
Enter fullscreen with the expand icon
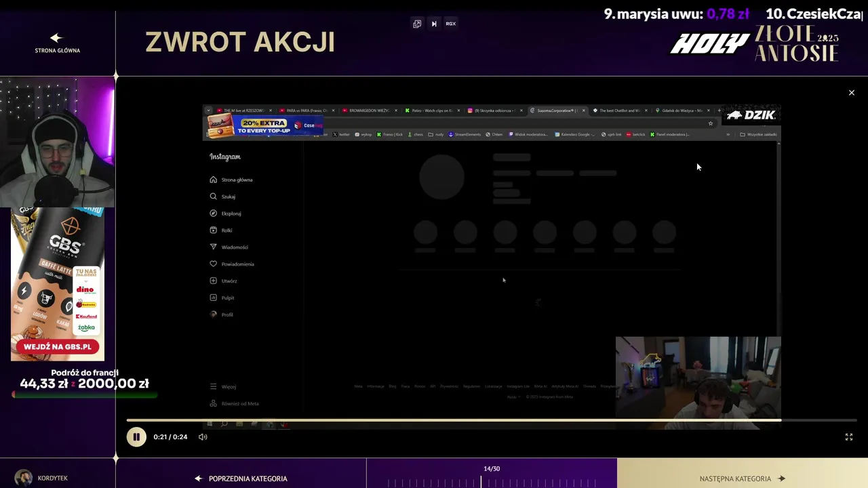(x=849, y=437)
